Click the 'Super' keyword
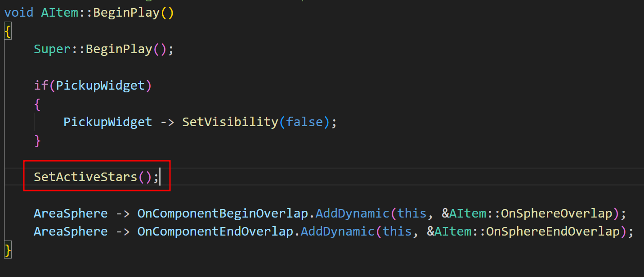This screenshot has width=644, height=277. pos(52,49)
